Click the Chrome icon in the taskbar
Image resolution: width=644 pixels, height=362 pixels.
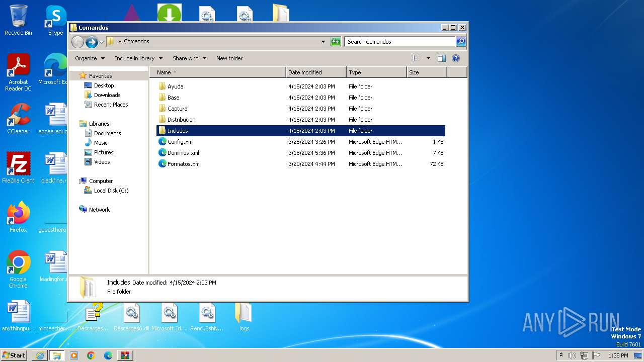click(91, 355)
